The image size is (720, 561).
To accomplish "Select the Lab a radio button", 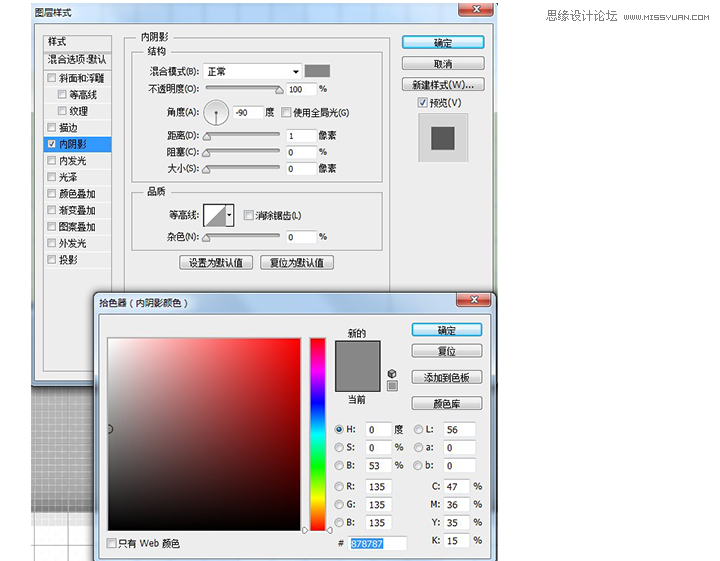I will point(418,447).
